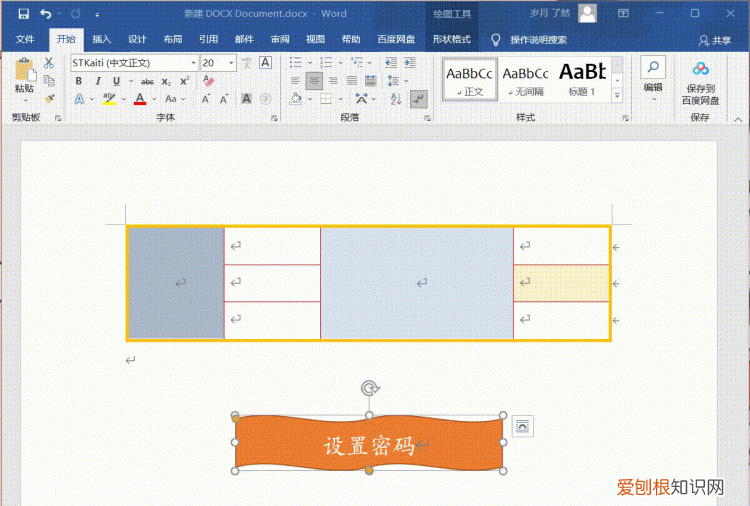Click the Paste clipboard icon

(x=25, y=70)
